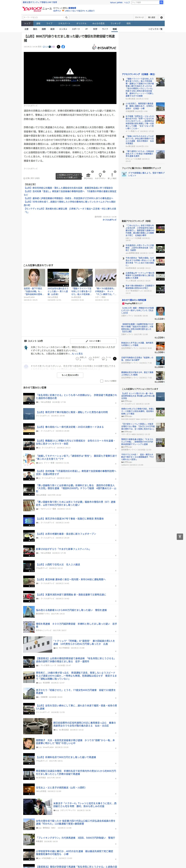Open 速報 tab in navigation bar
Image resolution: width=186 pixels, height=868 pixels.
point(38,24)
